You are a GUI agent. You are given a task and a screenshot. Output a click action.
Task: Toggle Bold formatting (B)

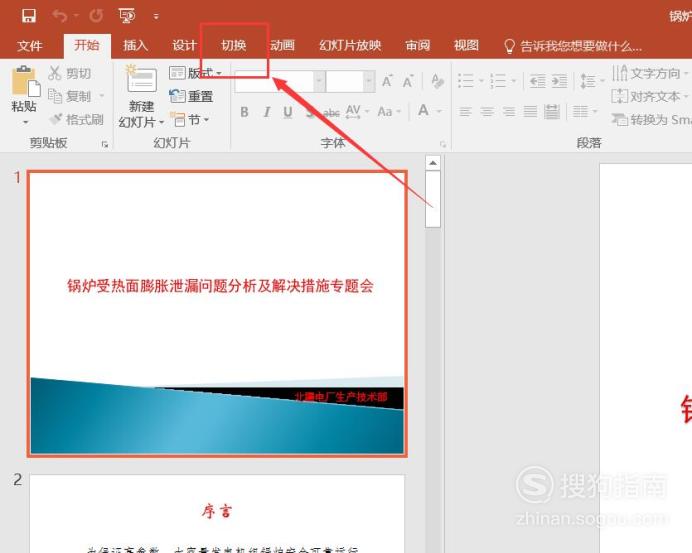[244, 112]
